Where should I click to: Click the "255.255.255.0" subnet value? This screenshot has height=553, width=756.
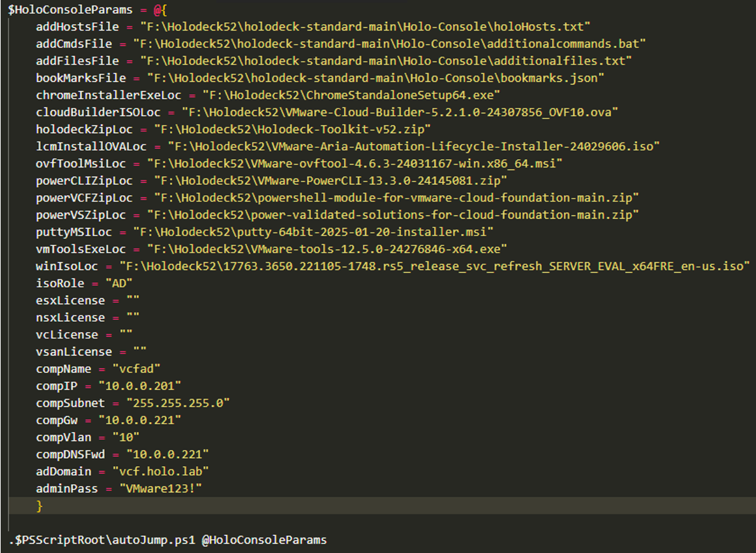[x=178, y=403]
